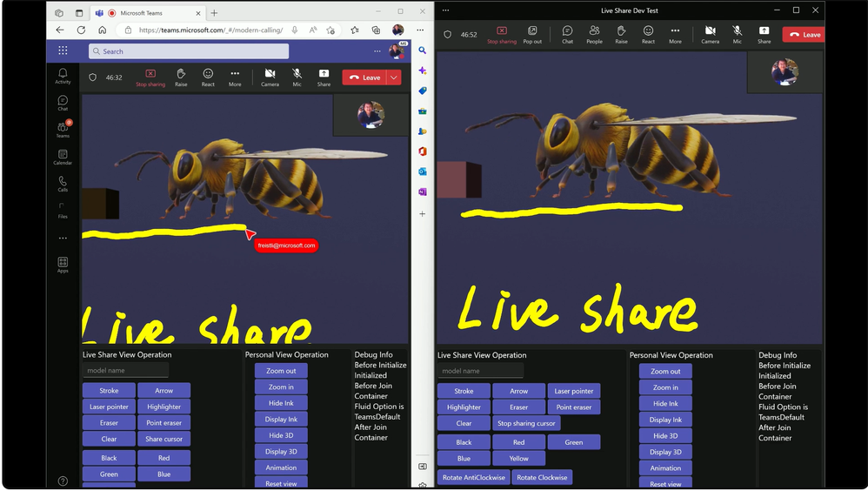Open More options in browser Teams call
The image size is (868, 491).
(x=235, y=77)
